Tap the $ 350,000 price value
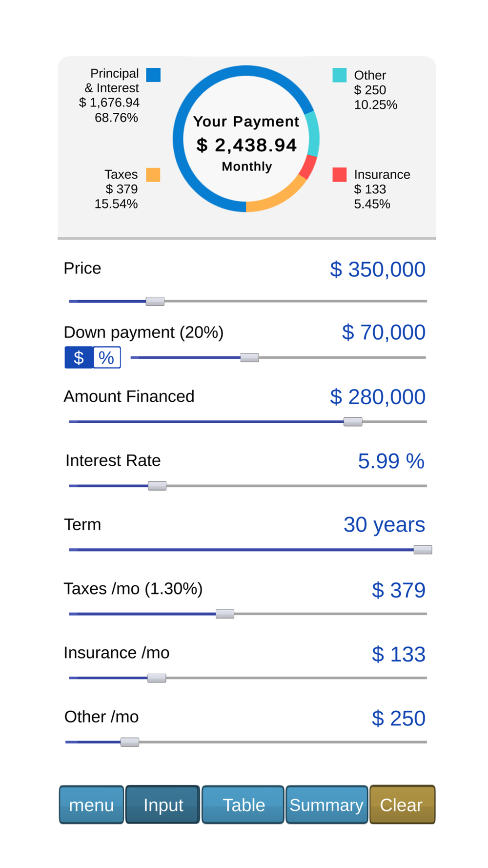The image size is (488, 868). pyautogui.click(x=377, y=269)
